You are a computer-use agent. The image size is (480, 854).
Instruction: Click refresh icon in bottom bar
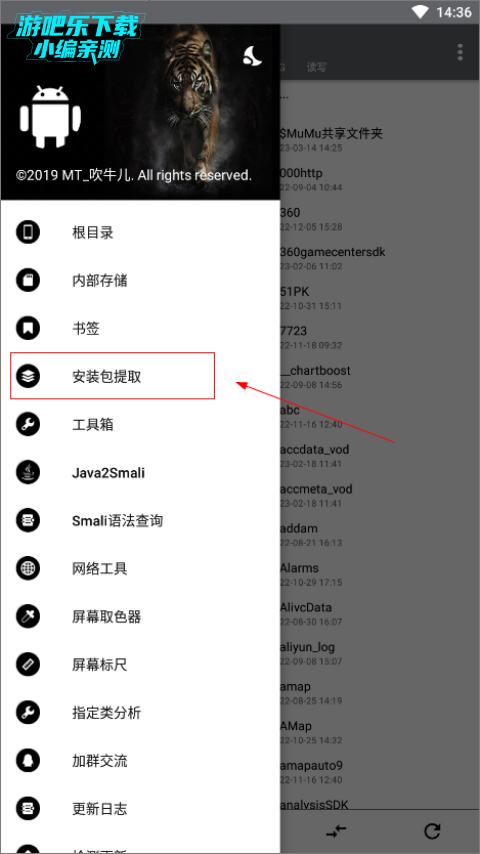[432, 831]
